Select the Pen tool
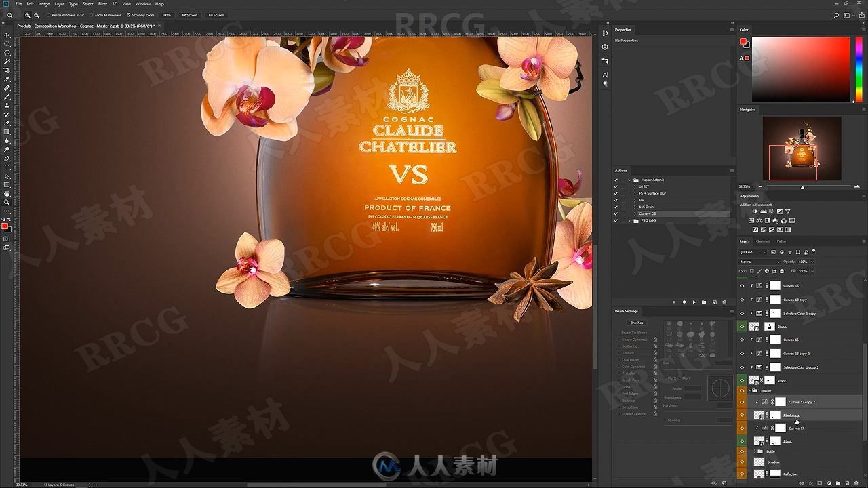Screen dimensions: 868x488 (7, 159)
